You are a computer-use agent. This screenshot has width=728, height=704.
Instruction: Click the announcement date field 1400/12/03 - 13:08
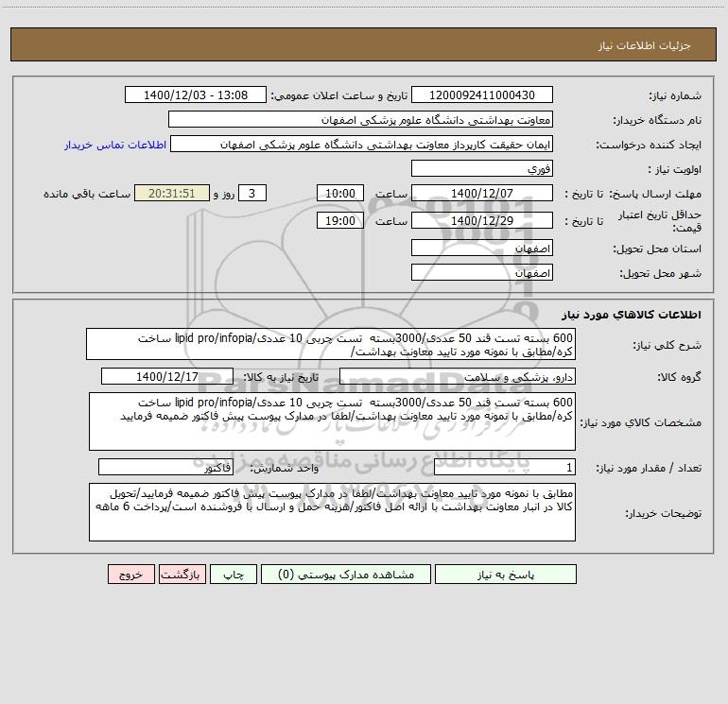196,94
